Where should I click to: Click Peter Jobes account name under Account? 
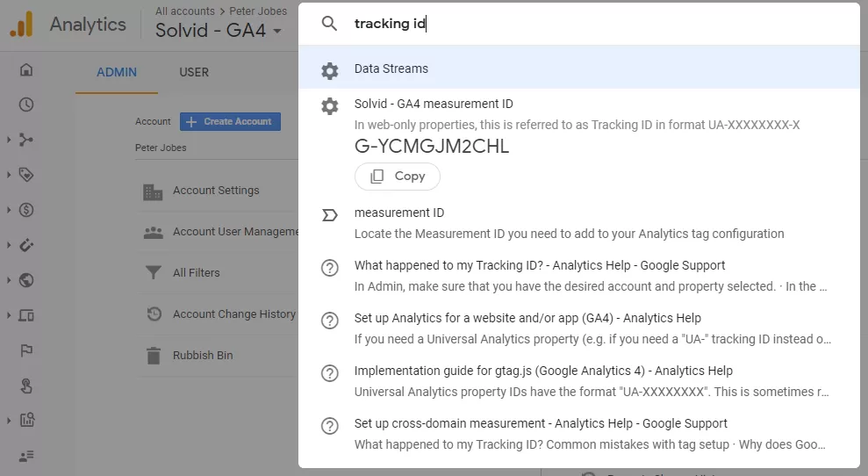coord(161,148)
